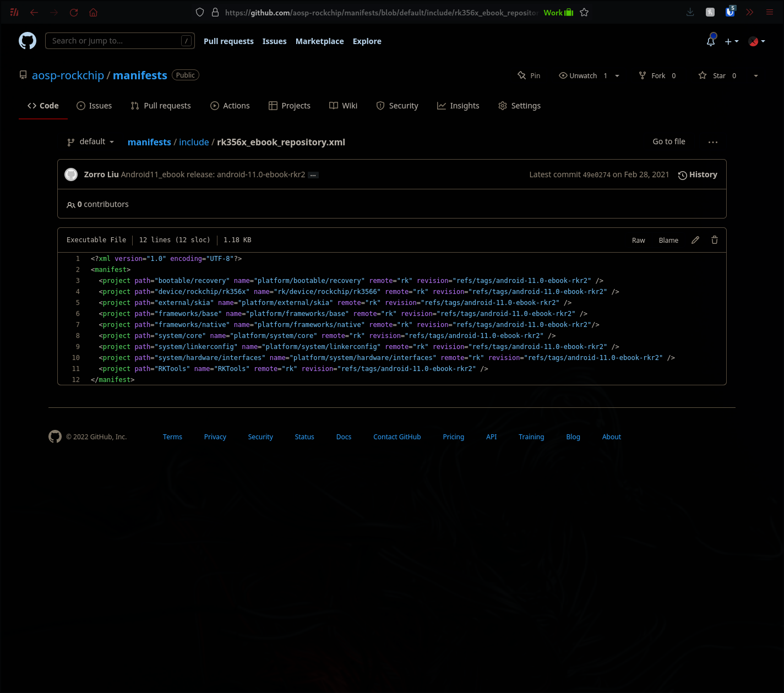
Task: Focus the Search or jump to field
Action: 120,41
